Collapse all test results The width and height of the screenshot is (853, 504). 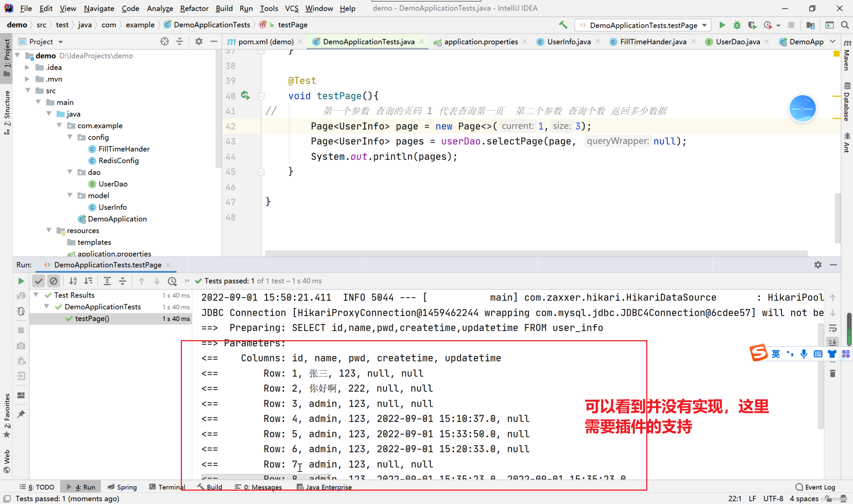pyautogui.click(x=122, y=281)
